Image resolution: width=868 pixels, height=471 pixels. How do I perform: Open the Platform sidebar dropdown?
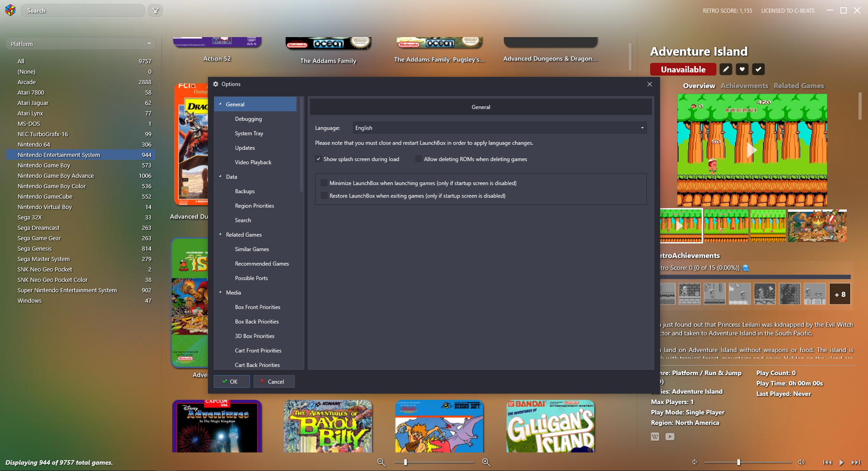click(81, 44)
